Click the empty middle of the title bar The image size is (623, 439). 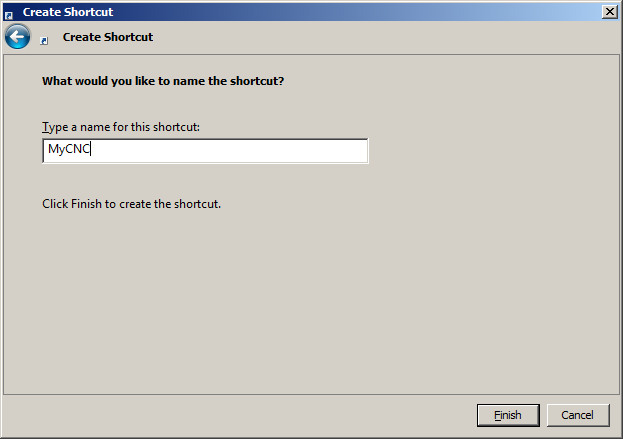pos(350,12)
